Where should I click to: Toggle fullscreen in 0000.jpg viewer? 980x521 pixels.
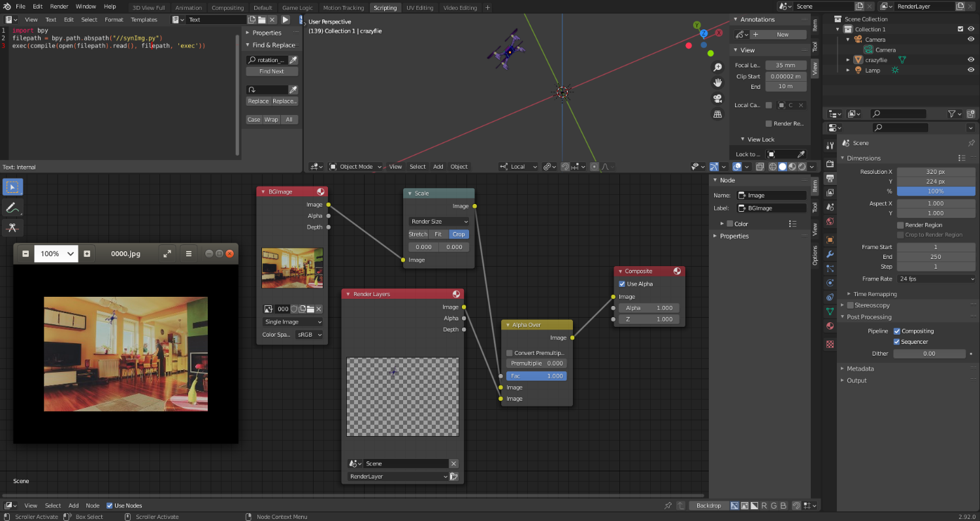167,254
